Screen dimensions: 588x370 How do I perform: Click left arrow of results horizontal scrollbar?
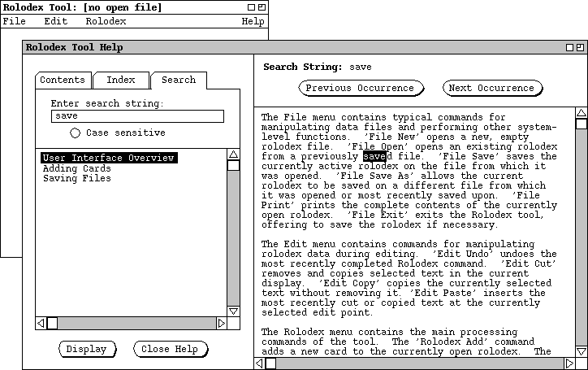pyautogui.click(x=41, y=323)
